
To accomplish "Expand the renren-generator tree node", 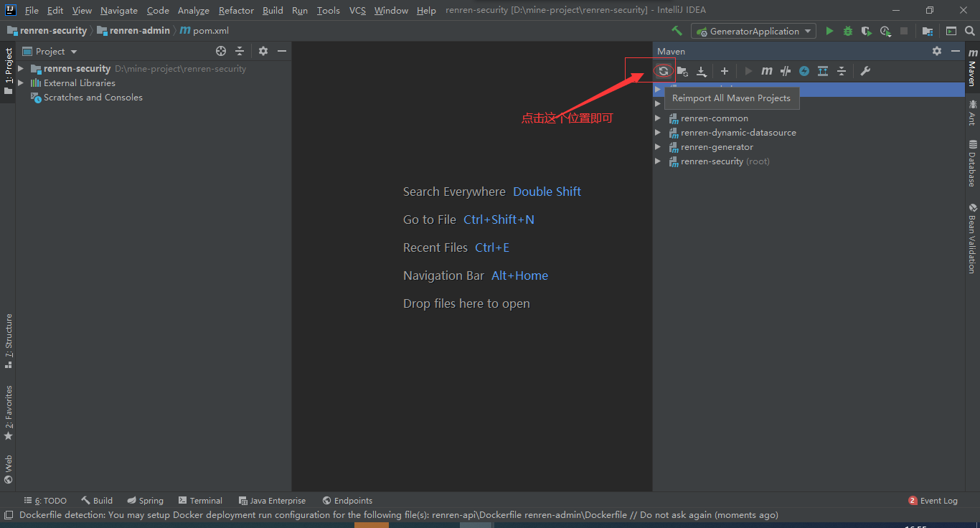I will (658, 146).
